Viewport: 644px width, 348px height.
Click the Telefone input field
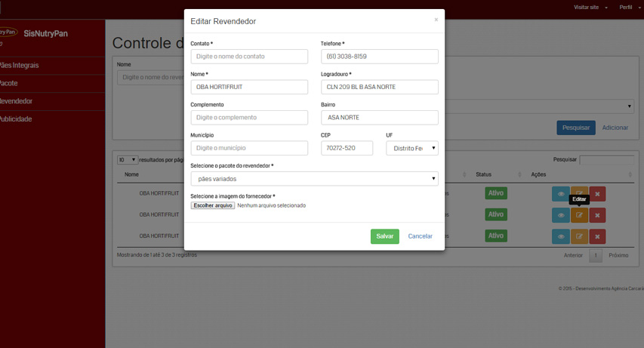tap(380, 57)
